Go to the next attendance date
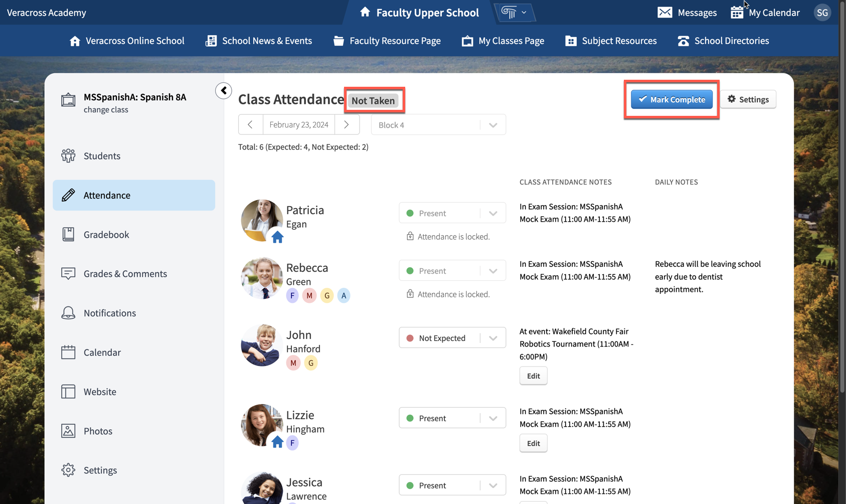Viewport: 846px width, 504px height. point(347,125)
